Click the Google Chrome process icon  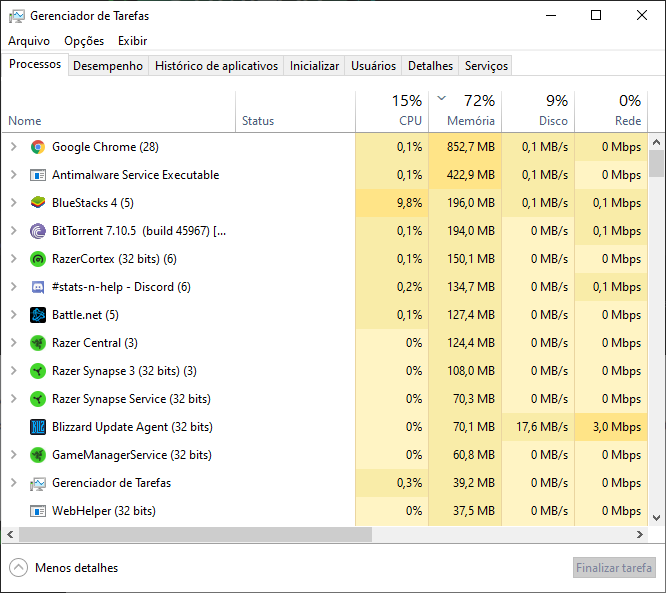[x=38, y=147]
